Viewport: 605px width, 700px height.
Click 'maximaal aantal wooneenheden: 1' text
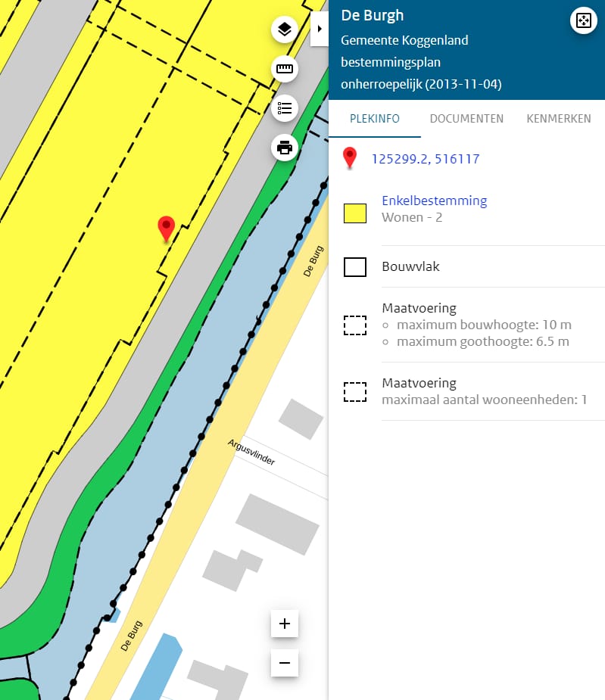pos(485,400)
